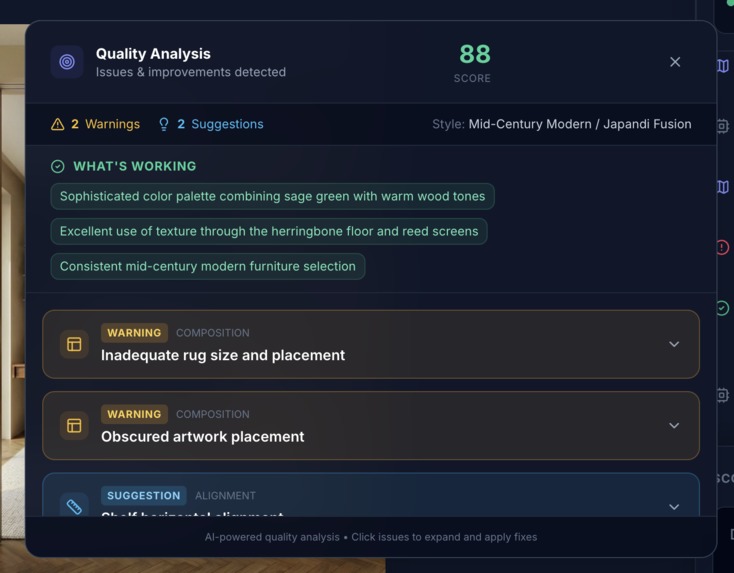Expand the Inadequate rug size warning chevron
The width and height of the screenshot is (734, 573).
pos(674,344)
